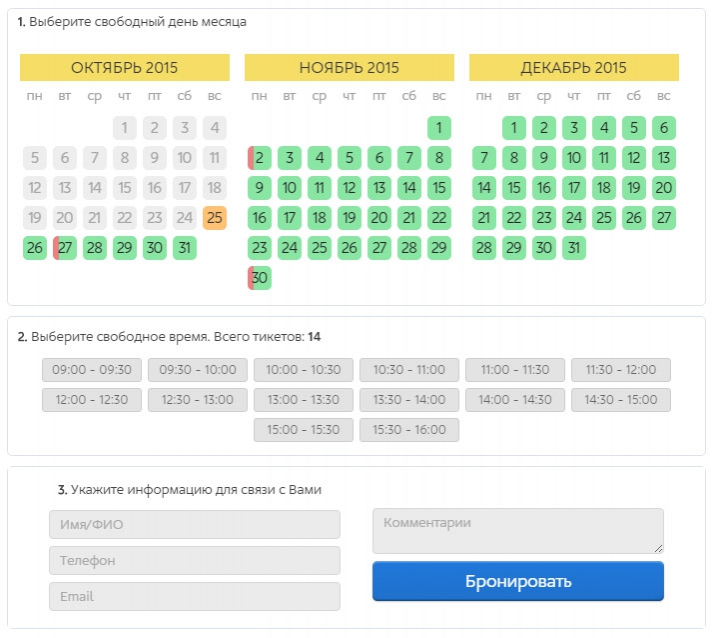
Task: Pick October 27 with red marker
Action: pyautogui.click(x=65, y=248)
